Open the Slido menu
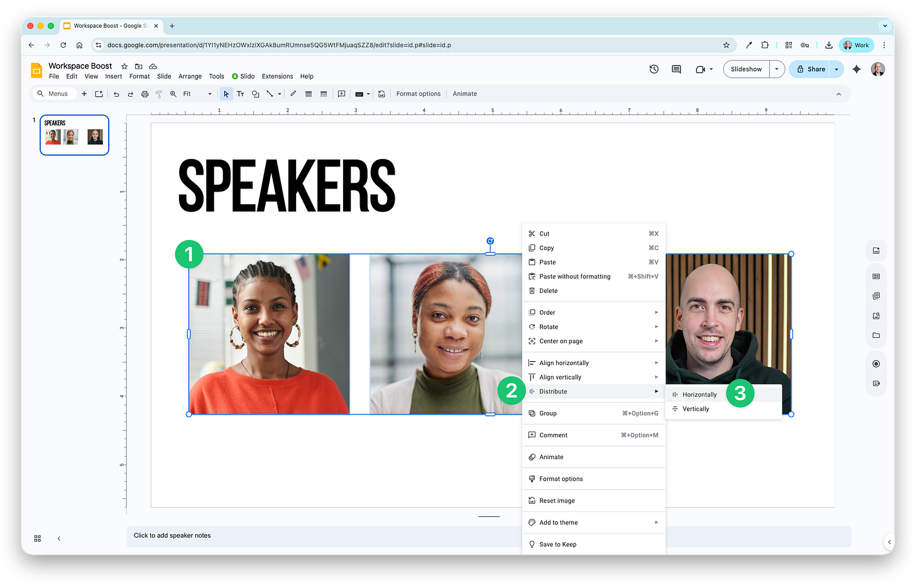Screen dimensions: 915x588 pyautogui.click(x=243, y=77)
